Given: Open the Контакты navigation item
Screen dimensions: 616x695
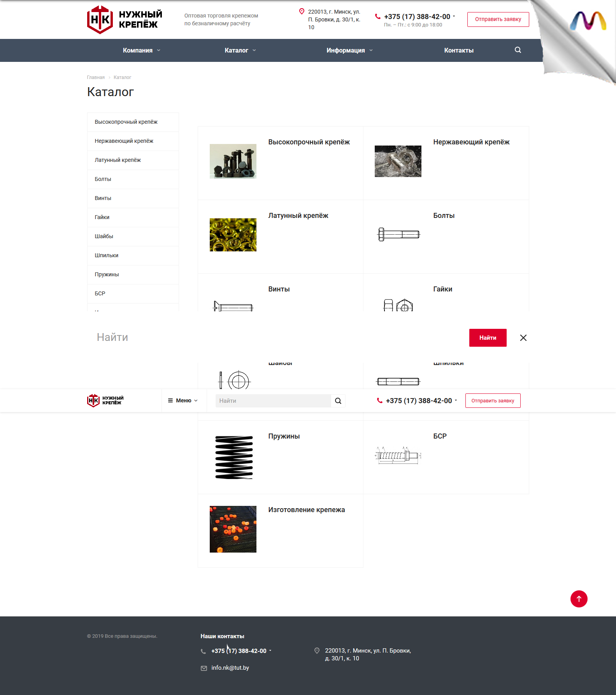Looking at the screenshot, I should pos(458,51).
